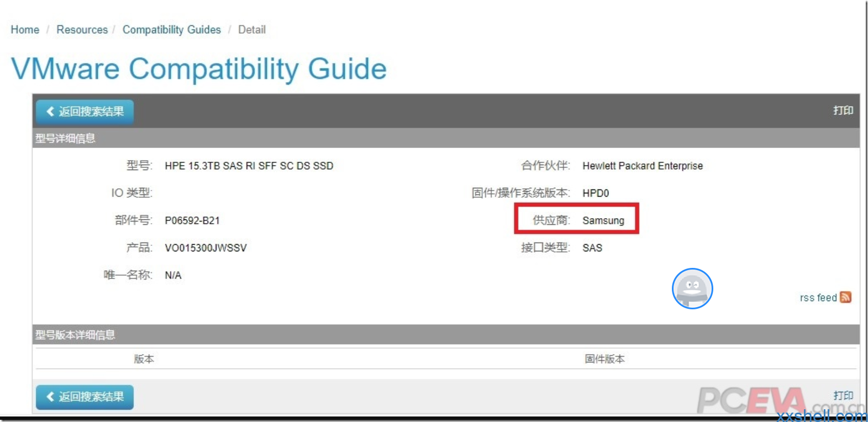868x422 pixels.
Task: Click the 型号 label
Action: coord(139,166)
